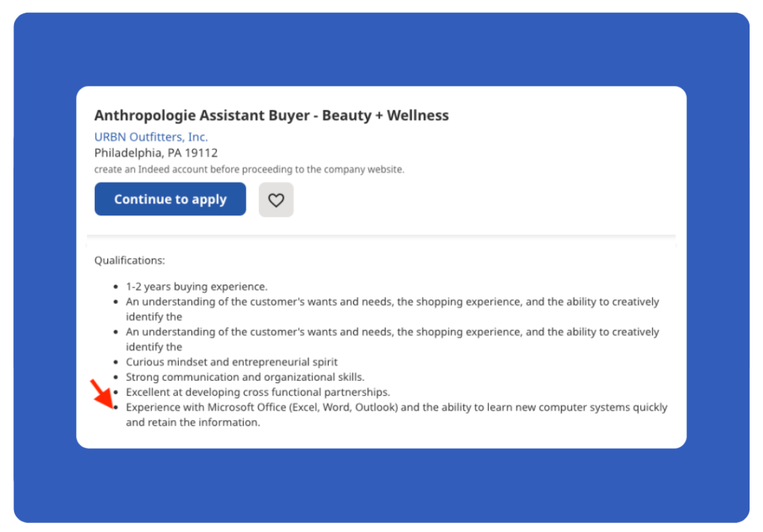
Task: Click the bullet point before 1-2 years
Action: pyautogui.click(x=115, y=287)
